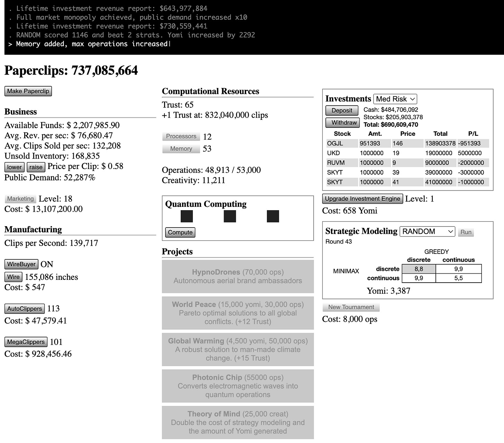Image resolution: width=504 pixels, height=443 pixels.
Task: Click the Price column header
Action: pos(408,134)
